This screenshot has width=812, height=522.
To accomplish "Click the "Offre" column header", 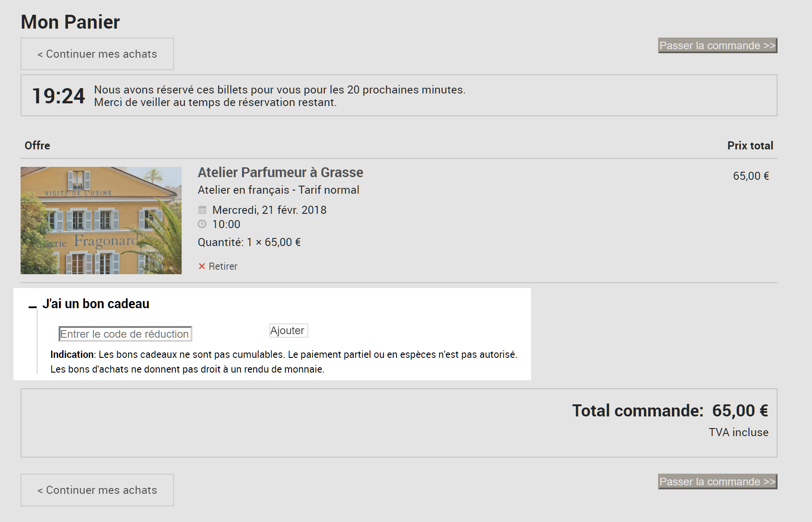I will [37, 145].
